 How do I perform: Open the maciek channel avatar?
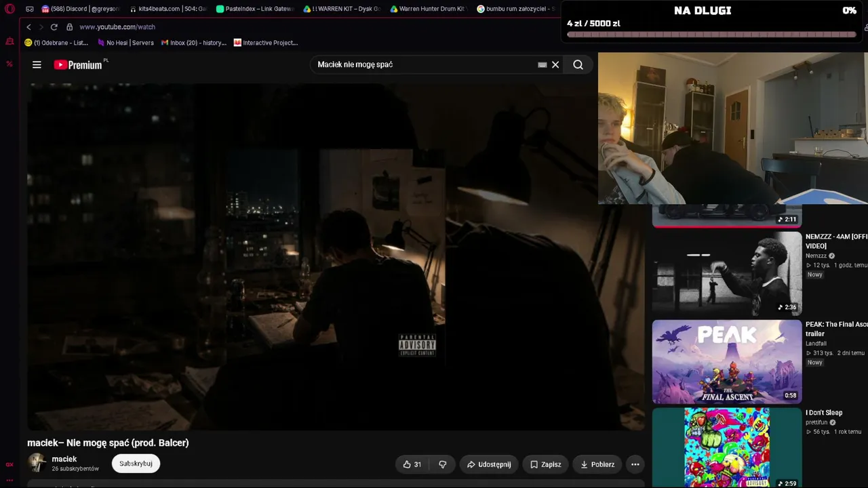[x=37, y=463]
